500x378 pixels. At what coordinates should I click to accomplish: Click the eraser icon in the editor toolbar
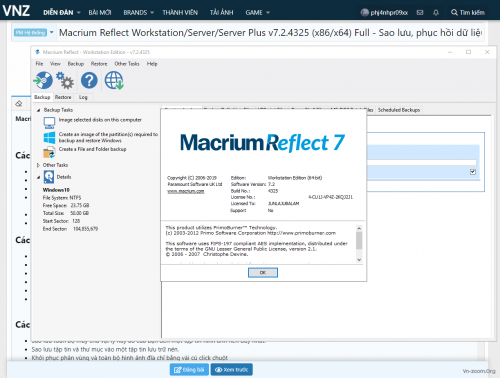(19, 104)
